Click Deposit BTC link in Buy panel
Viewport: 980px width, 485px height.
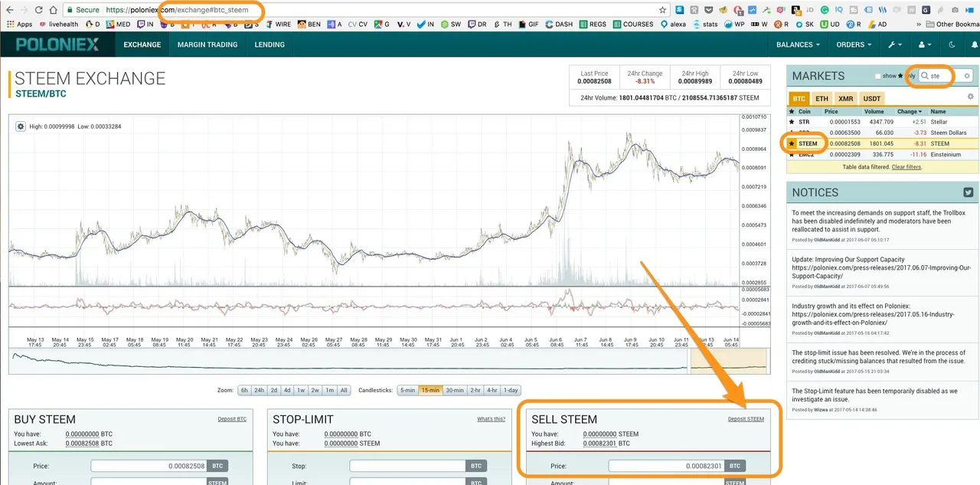232,419
